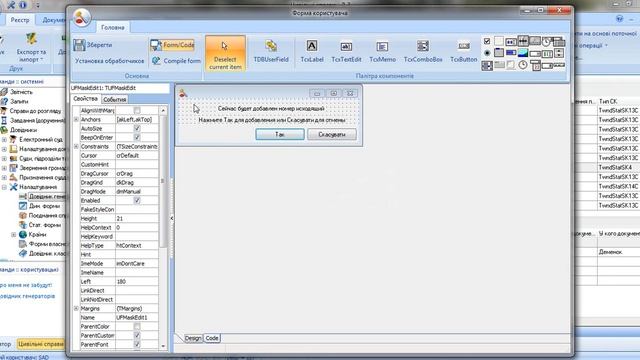Image resolution: width=640 pixels, height=360 pixels.
Task: Toggle the BeepOnEnter property checkbox
Action: [137, 138]
